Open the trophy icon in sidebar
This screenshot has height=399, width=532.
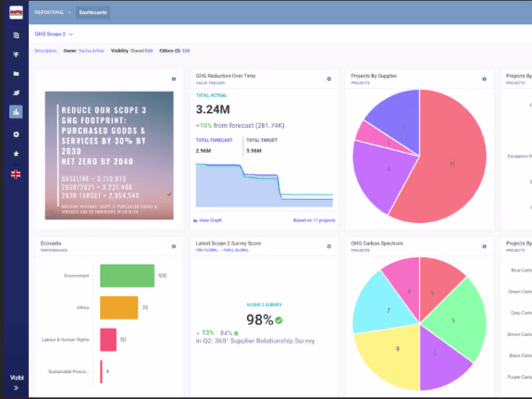tap(16, 55)
